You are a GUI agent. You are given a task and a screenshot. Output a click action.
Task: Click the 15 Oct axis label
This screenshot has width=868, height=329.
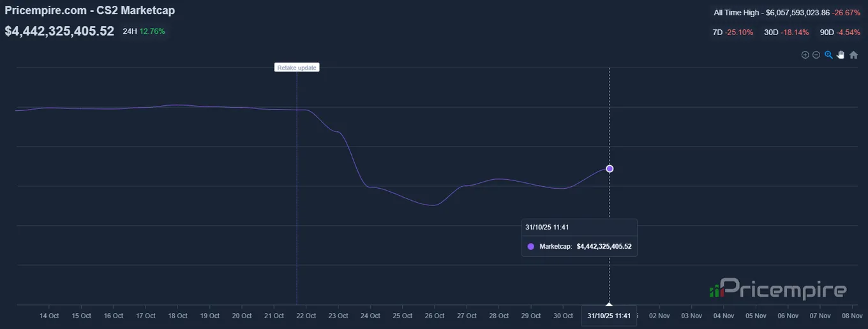pyautogui.click(x=81, y=316)
